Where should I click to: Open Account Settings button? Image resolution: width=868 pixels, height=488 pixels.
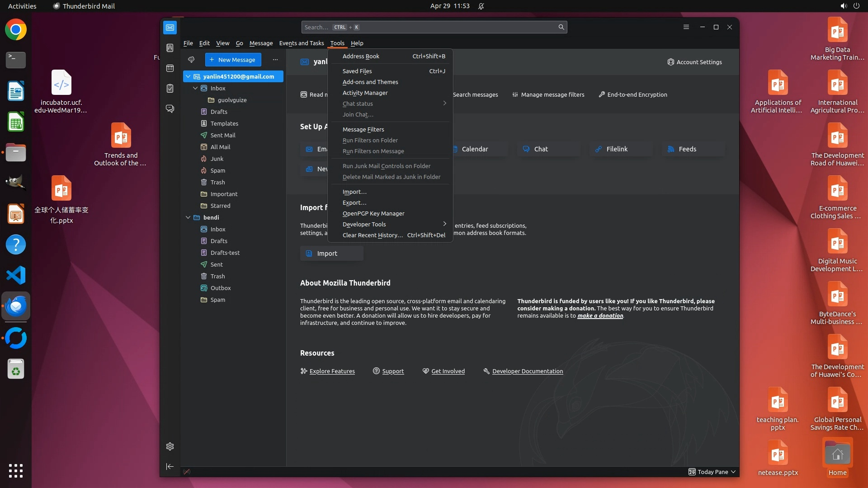694,62
